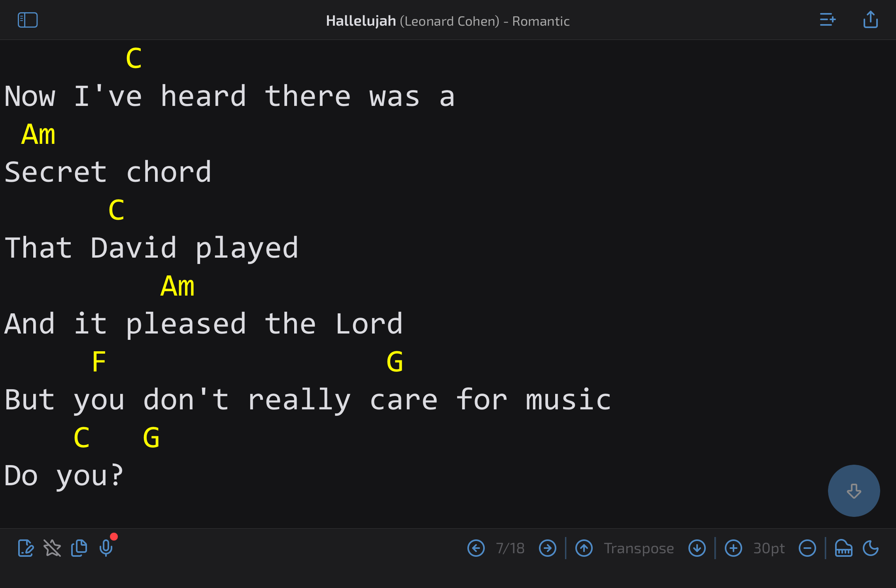This screenshot has height=588, width=896.
Task: Click the 7/18 page indicator
Action: pyautogui.click(x=510, y=548)
